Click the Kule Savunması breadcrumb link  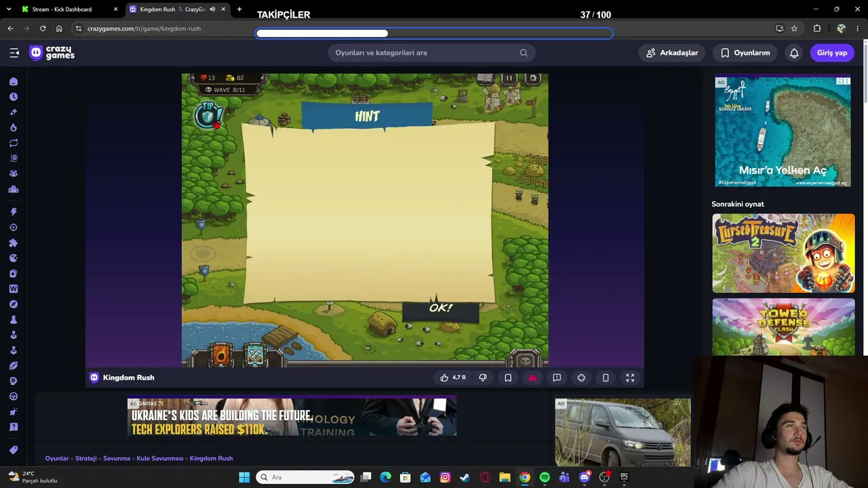coord(160,458)
